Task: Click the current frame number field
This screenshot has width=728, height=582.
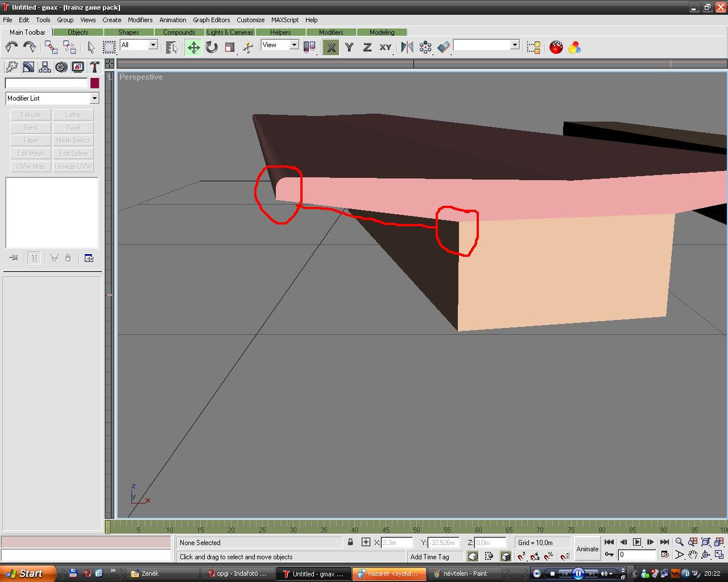Action: [x=636, y=555]
